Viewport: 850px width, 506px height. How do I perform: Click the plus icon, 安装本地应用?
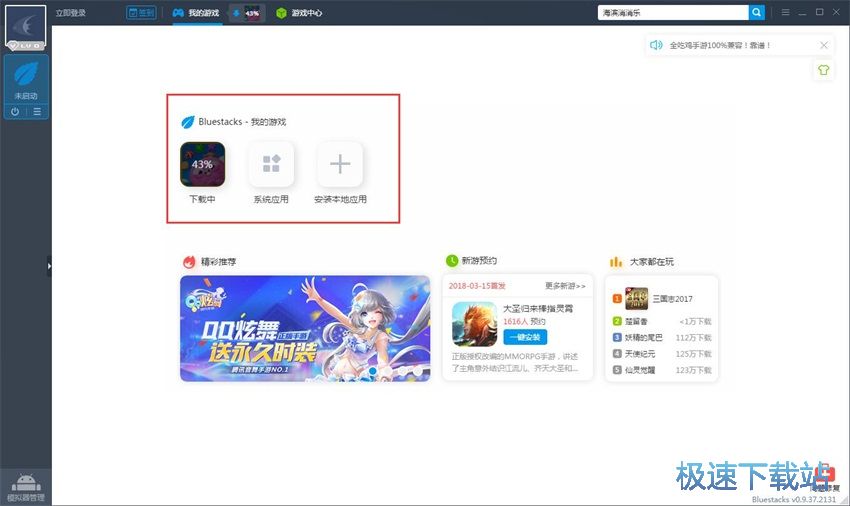click(x=340, y=164)
